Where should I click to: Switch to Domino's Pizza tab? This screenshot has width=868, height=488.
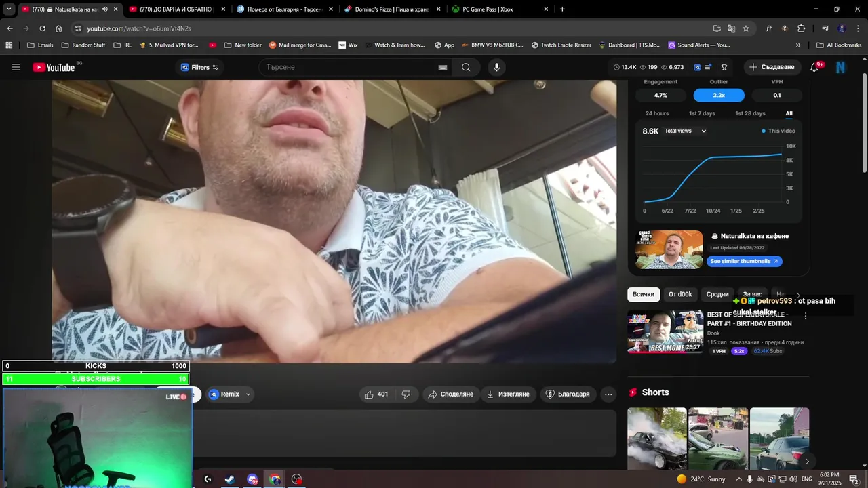[392, 9]
